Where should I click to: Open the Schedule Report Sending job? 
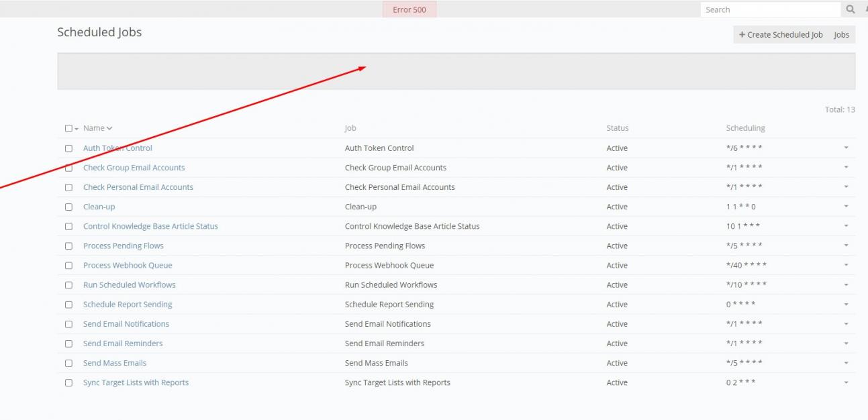(x=128, y=305)
